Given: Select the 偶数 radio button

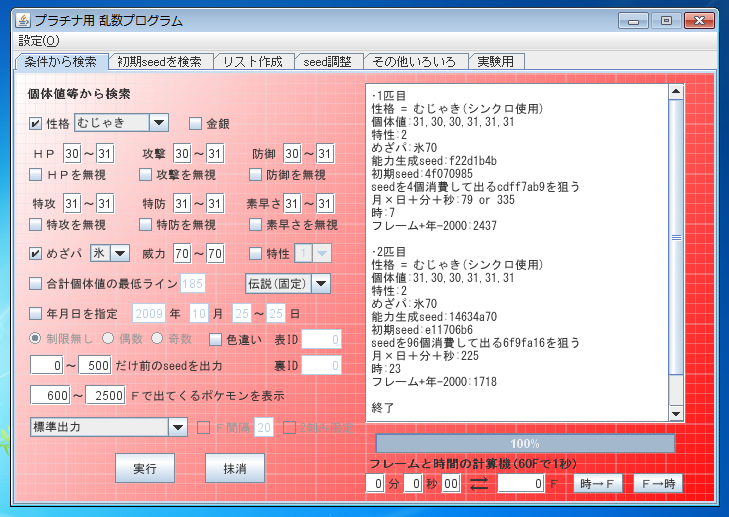Looking at the screenshot, I should [x=108, y=338].
